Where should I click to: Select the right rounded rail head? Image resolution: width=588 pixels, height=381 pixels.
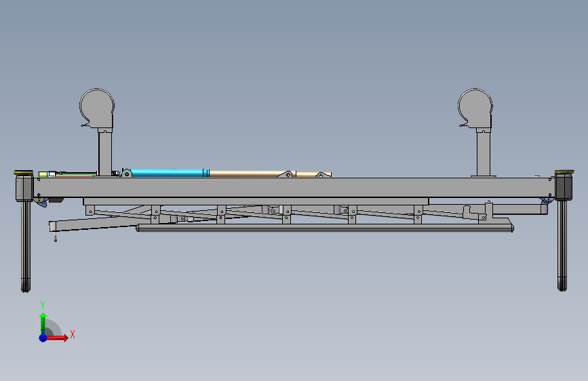pos(475,108)
